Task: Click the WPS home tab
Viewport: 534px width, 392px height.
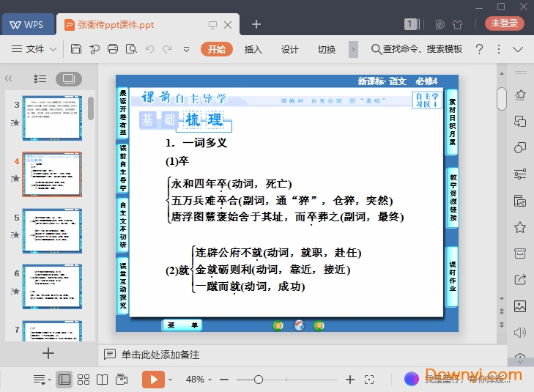Action: (29, 24)
